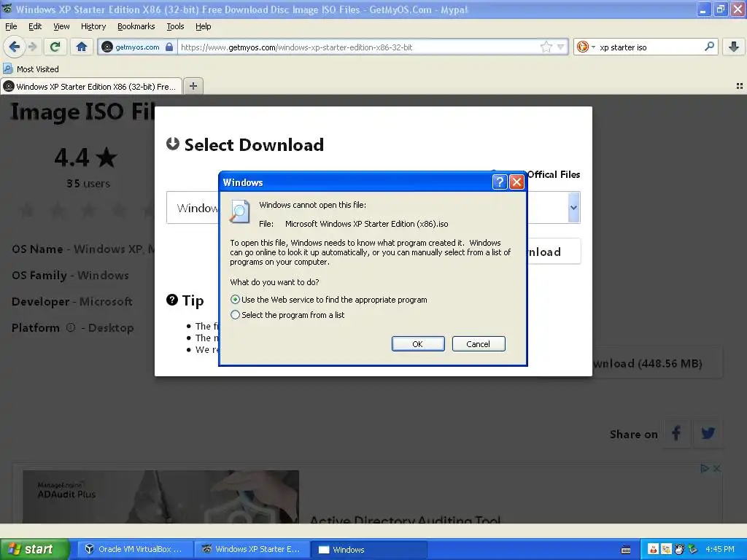Open the Most Visited bookmarks folder

[x=31, y=69]
